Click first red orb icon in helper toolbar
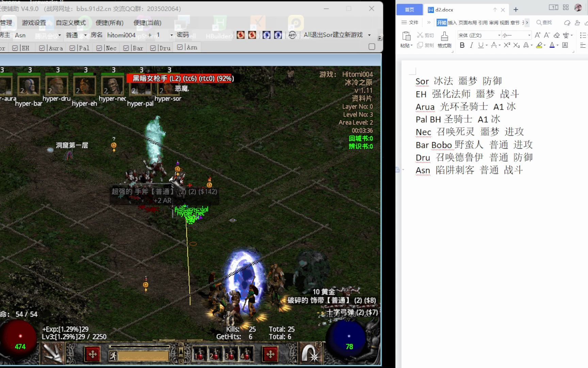The image size is (588, 368). (x=241, y=35)
